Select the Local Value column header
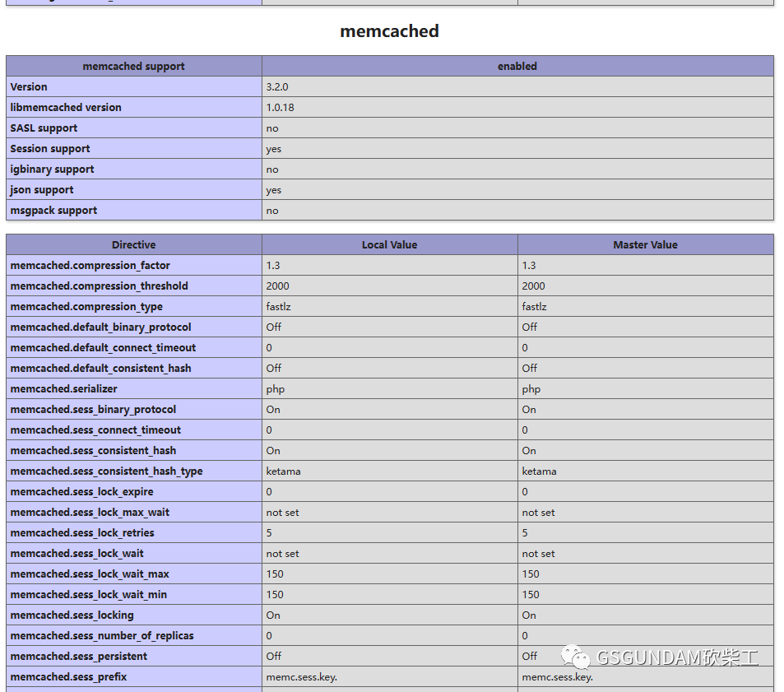 click(388, 244)
